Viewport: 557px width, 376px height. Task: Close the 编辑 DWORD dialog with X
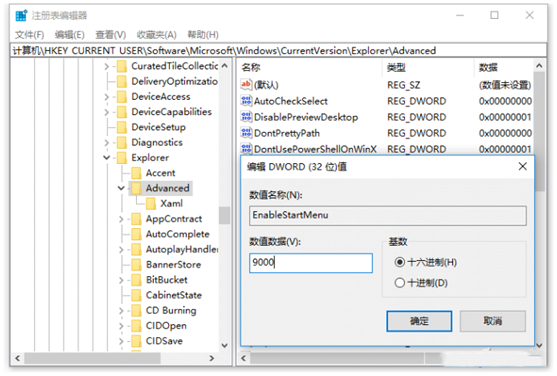click(523, 166)
